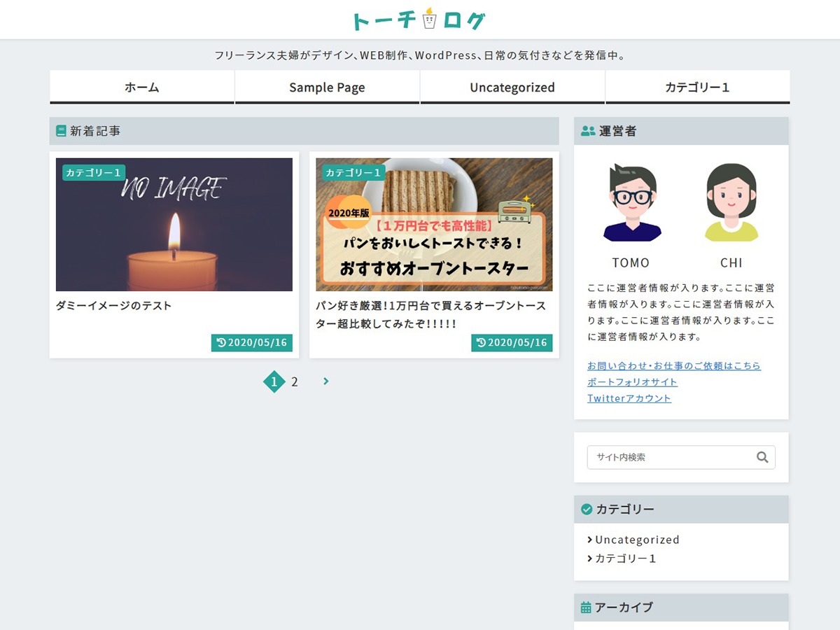Open Uncategorized in sidebar category list
The height and width of the screenshot is (630, 840).
coord(637,540)
